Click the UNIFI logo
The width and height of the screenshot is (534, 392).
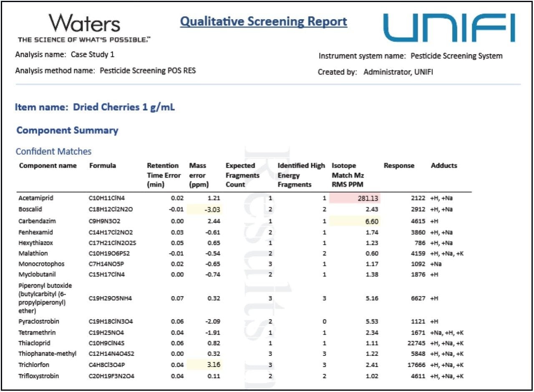[x=449, y=28]
